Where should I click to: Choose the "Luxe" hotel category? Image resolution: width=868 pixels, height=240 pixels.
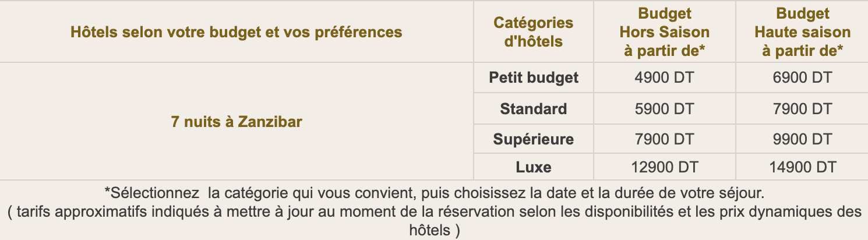point(533,168)
